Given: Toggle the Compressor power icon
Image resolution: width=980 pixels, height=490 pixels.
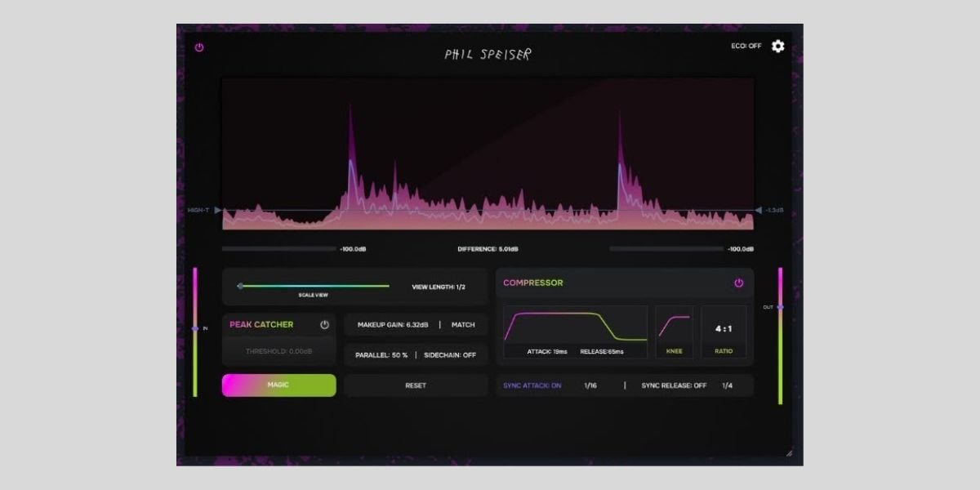Looking at the screenshot, I should (x=739, y=283).
